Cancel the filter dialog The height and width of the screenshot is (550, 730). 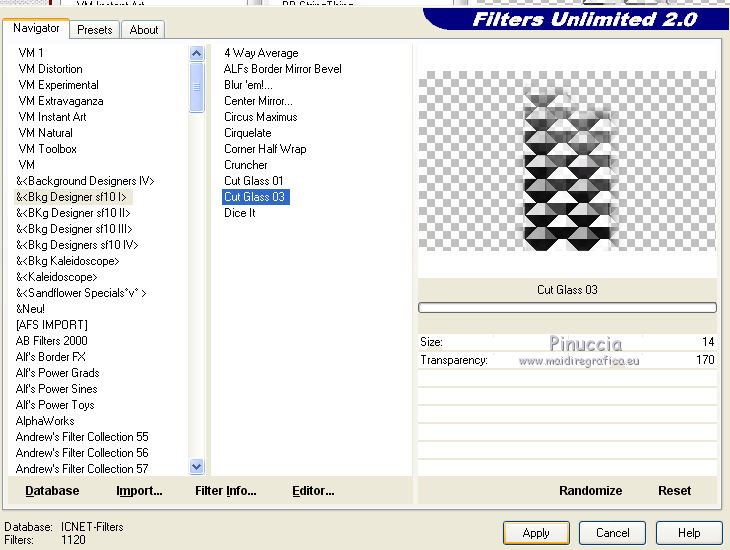point(612,533)
